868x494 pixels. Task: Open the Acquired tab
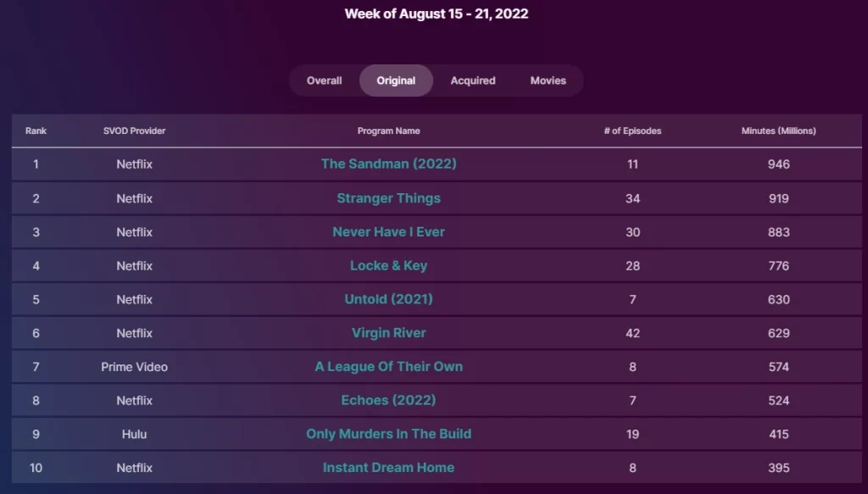(473, 80)
